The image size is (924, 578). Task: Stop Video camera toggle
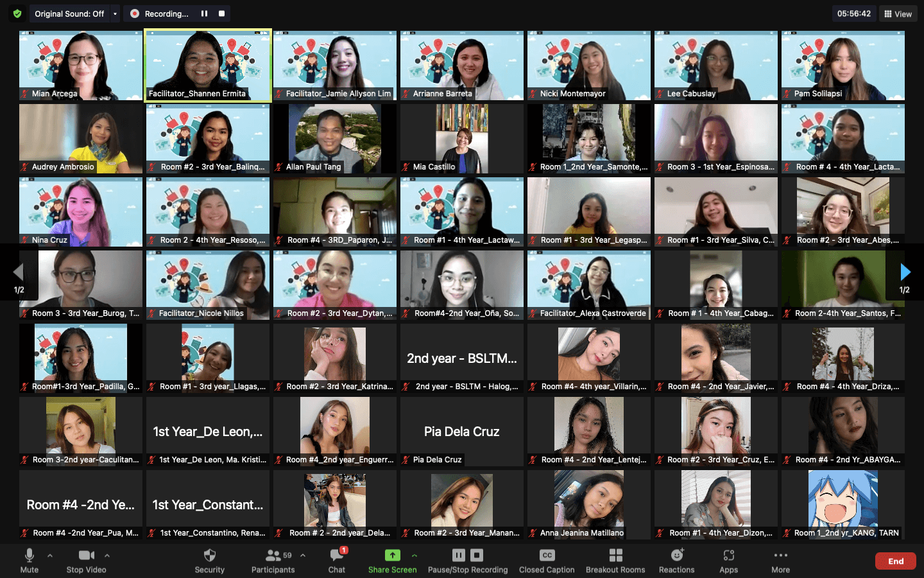pos(86,561)
